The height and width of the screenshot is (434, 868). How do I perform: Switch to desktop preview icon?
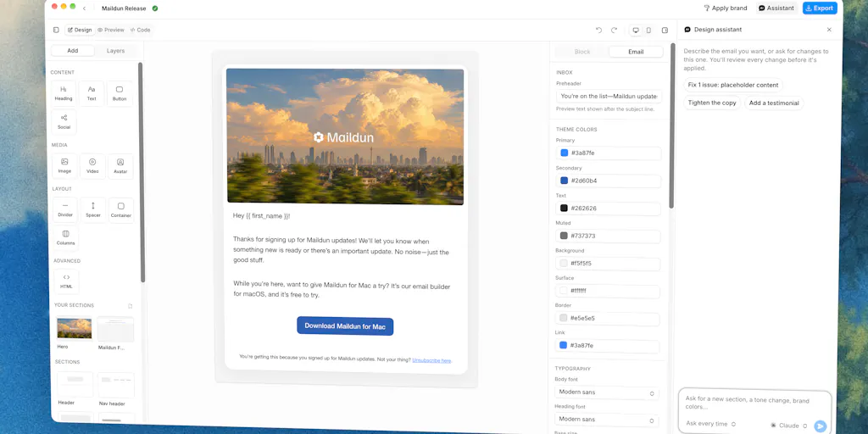pyautogui.click(x=636, y=30)
